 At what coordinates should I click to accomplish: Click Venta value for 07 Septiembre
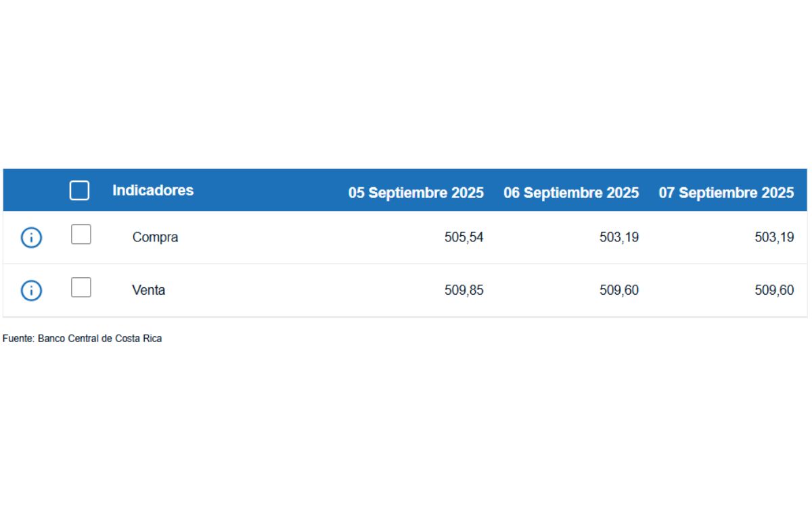click(x=775, y=290)
